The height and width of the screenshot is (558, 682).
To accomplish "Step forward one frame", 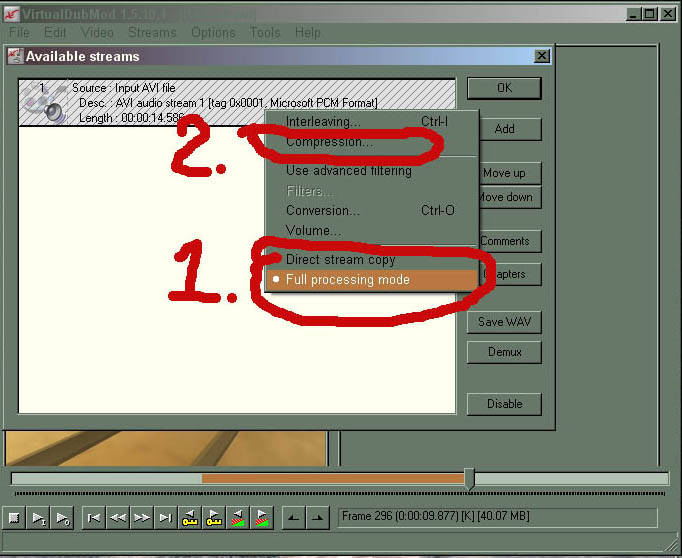I will coord(141,518).
